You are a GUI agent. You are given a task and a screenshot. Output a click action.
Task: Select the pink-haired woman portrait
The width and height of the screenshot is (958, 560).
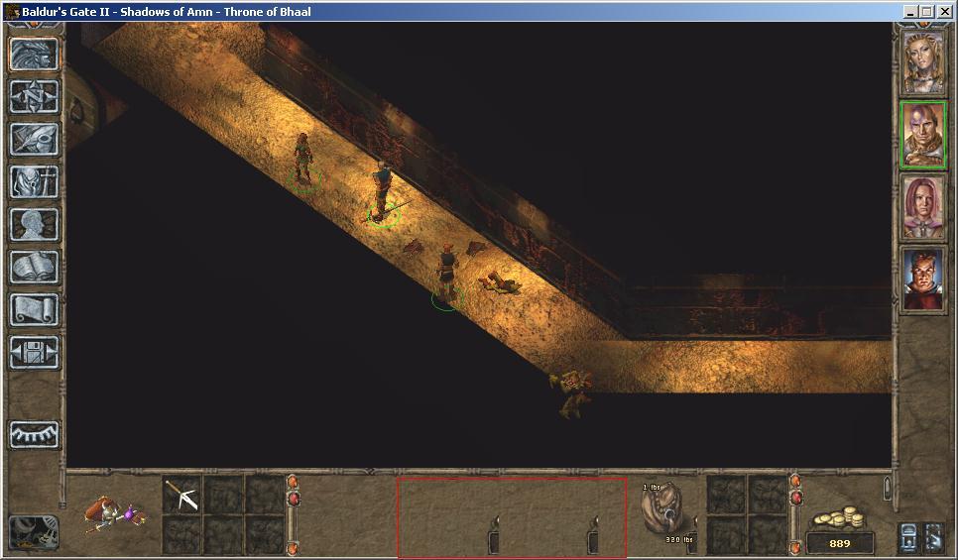click(x=923, y=207)
